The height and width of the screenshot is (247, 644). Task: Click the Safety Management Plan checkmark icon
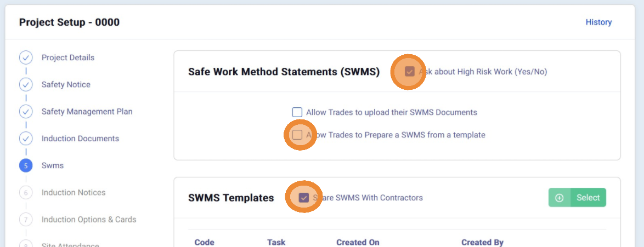(26, 111)
